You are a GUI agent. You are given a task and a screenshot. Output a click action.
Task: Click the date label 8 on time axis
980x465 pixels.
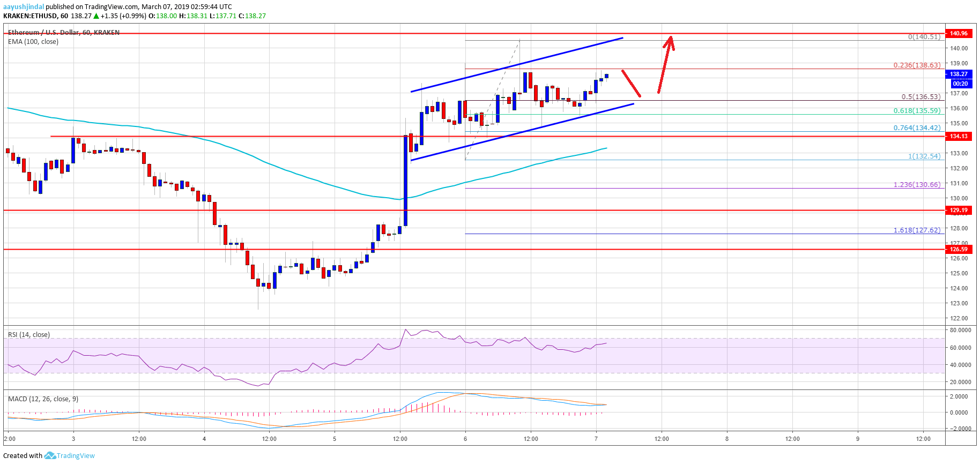pos(727,439)
